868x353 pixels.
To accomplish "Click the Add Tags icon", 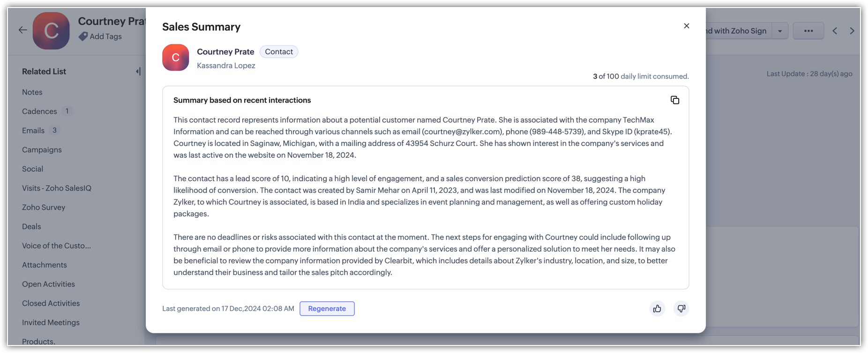I will pos(83,37).
